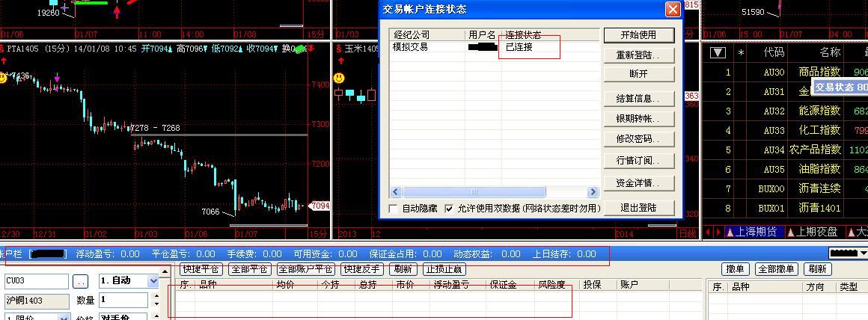Image resolution: width=868 pixels, height=320 pixels.
Task: Click smiley face icon on PTA1405 chart
Action: point(3,77)
